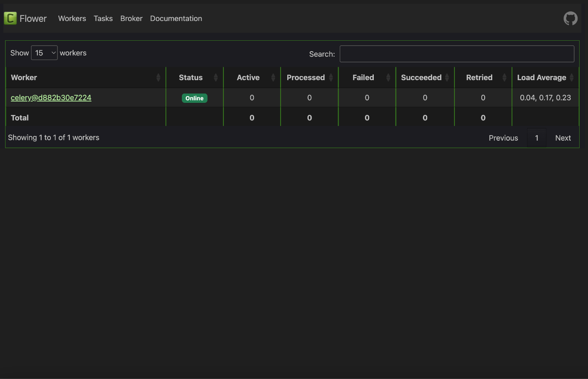Click the Online status badge

click(x=194, y=98)
